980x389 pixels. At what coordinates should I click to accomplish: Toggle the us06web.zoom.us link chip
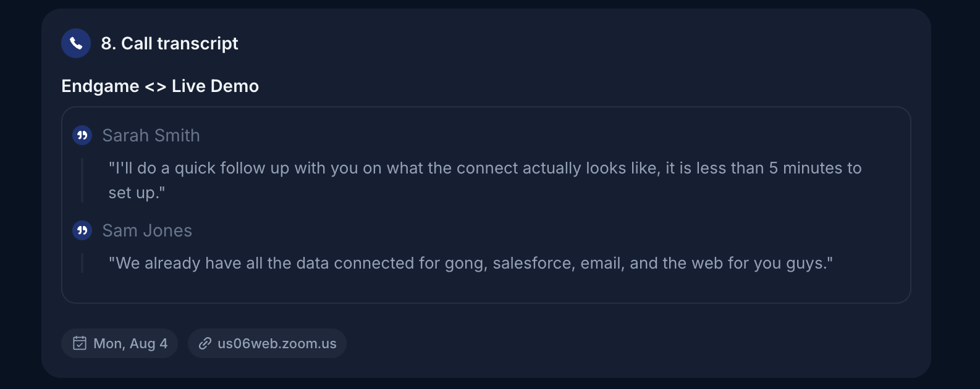[267, 343]
